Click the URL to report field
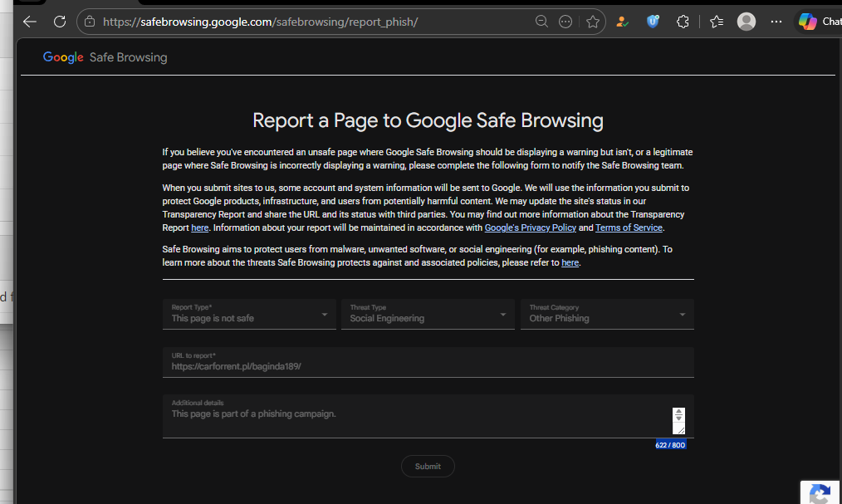The width and height of the screenshot is (842, 504). pyautogui.click(x=428, y=362)
